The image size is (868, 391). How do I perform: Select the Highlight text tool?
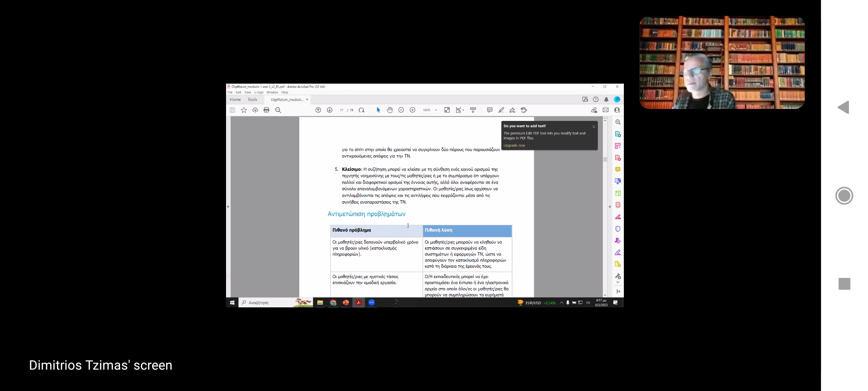point(501,110)
